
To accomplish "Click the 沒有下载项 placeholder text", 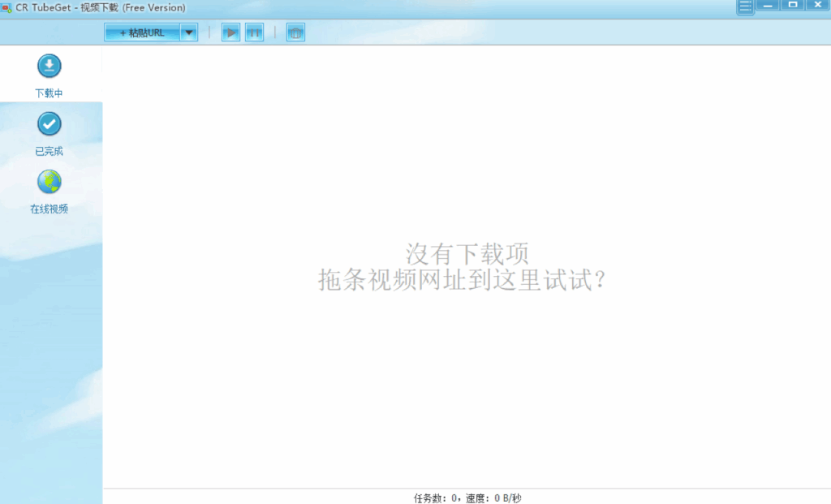I will pyautogui.click(x=467, y=254).
